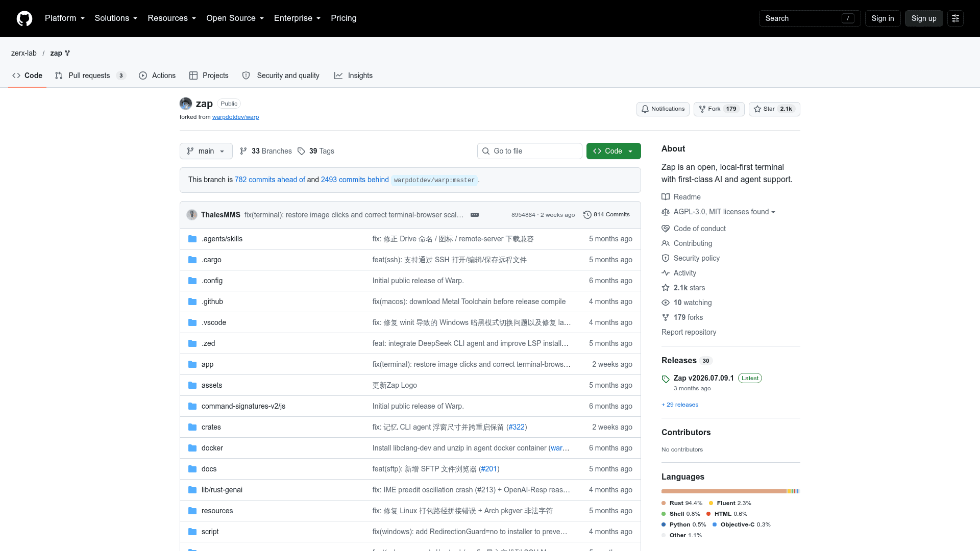980x551 pixels.
Task: Expand the AGPL-3.0, MIT licenses dropdown
Action: tap(724, 212)
